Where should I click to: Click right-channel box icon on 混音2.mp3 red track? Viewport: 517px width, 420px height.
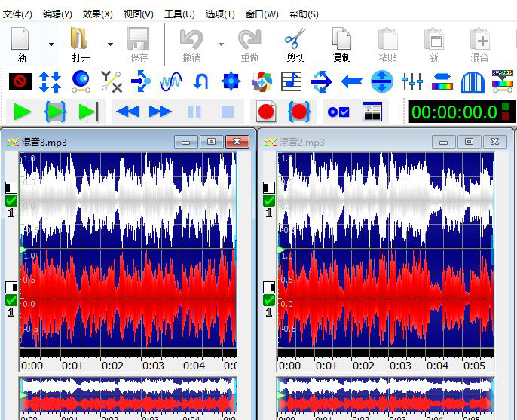(269, 287)
